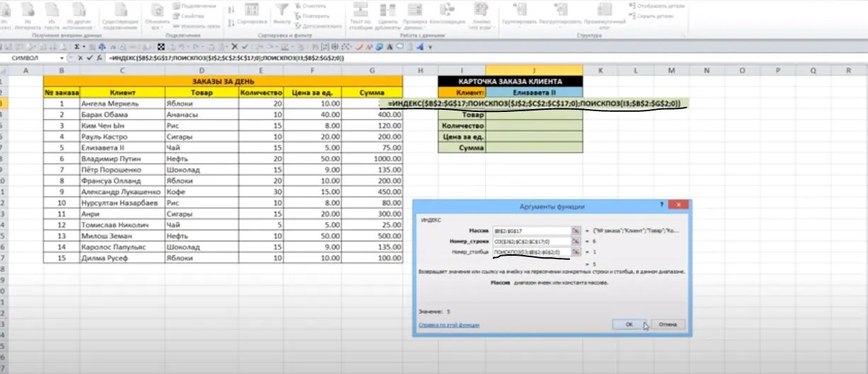Click Подключения in the ribbon
868x374 pixels.
[x=193, y=6]
